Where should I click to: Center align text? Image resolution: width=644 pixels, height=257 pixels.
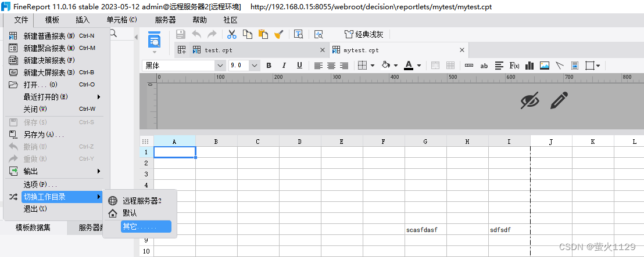coord(331,66)
